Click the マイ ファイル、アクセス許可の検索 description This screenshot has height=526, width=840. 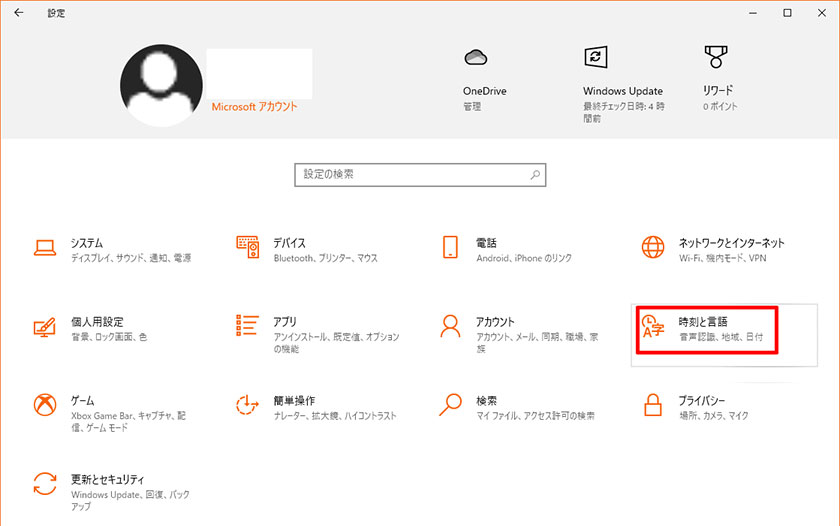tap(535, 416)
